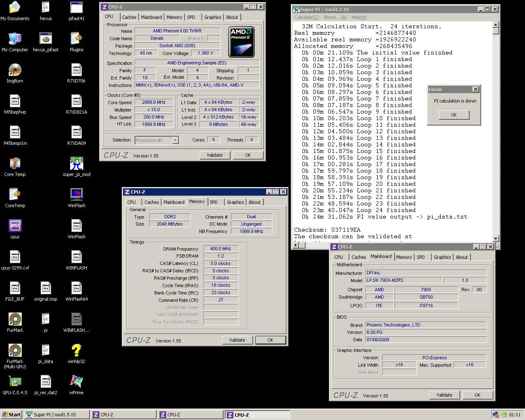Launch WinFlash64 from the desktop

click(x=76, y=291)
